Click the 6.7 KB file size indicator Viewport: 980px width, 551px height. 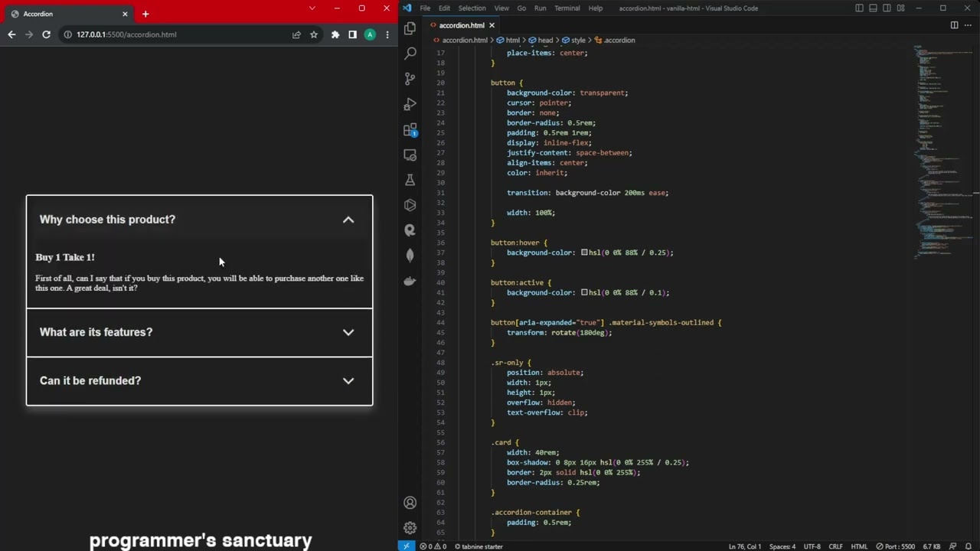pyautogui.click(x=932, y=546)
